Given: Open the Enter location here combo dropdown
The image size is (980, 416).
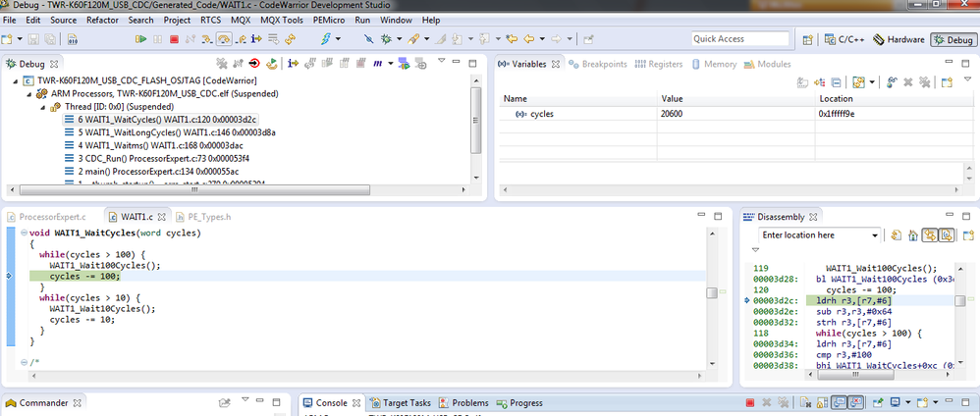Looking at the screenshot, I should tap(875, 235).
